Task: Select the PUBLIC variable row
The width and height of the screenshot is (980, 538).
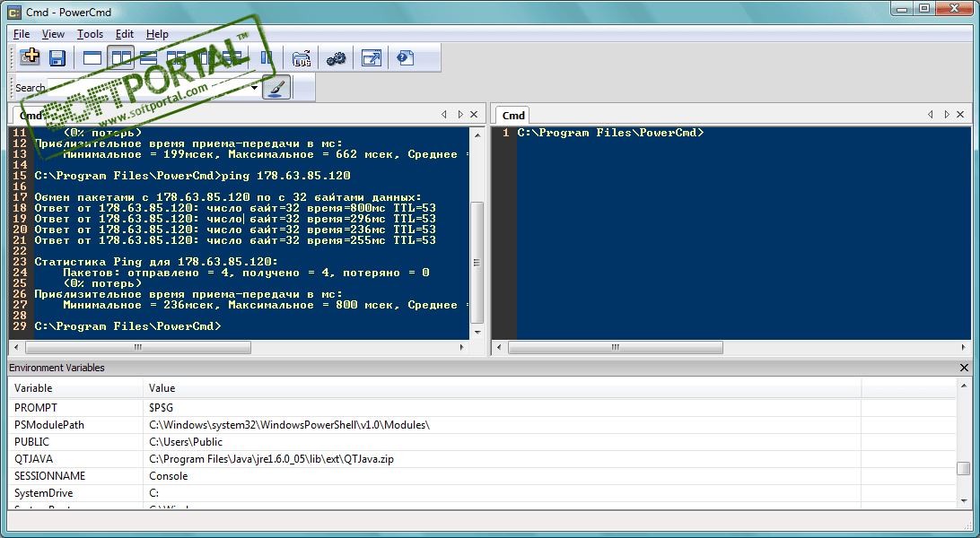Action: [x=482, y=442]
